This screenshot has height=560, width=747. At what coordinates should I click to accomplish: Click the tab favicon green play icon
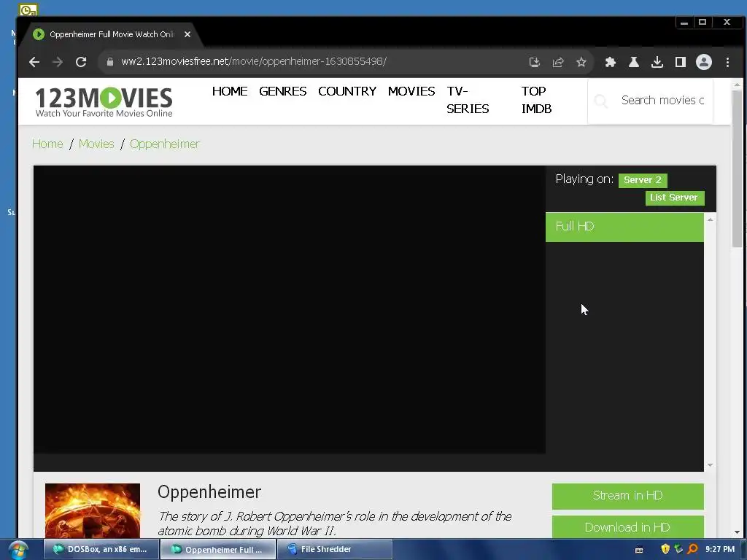pyautogui.click(x=39, y=34)
